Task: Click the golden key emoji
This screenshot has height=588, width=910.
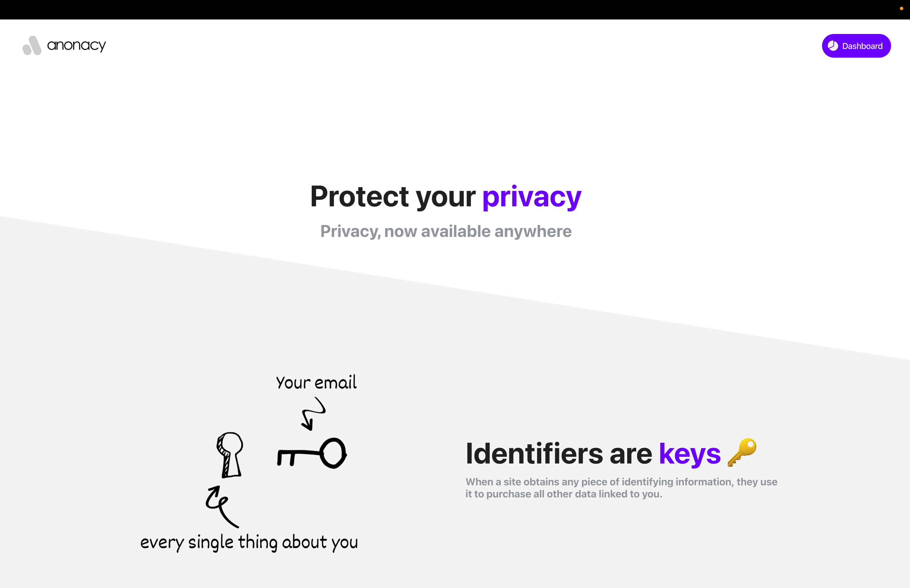Action: 741,452
